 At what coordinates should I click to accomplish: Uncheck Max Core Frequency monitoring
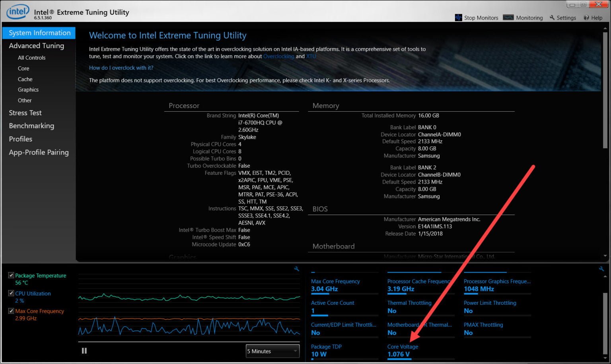11,311
